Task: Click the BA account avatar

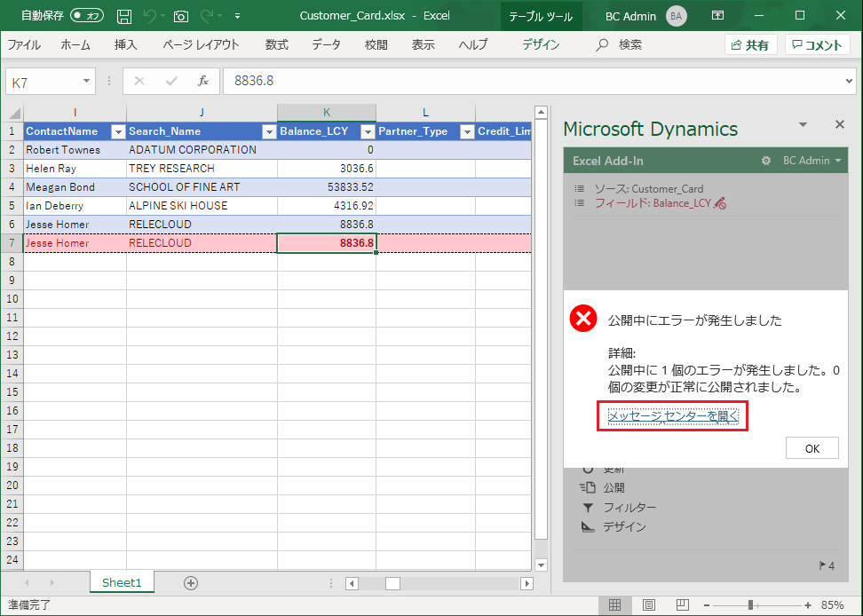Action: pos(677,16)
